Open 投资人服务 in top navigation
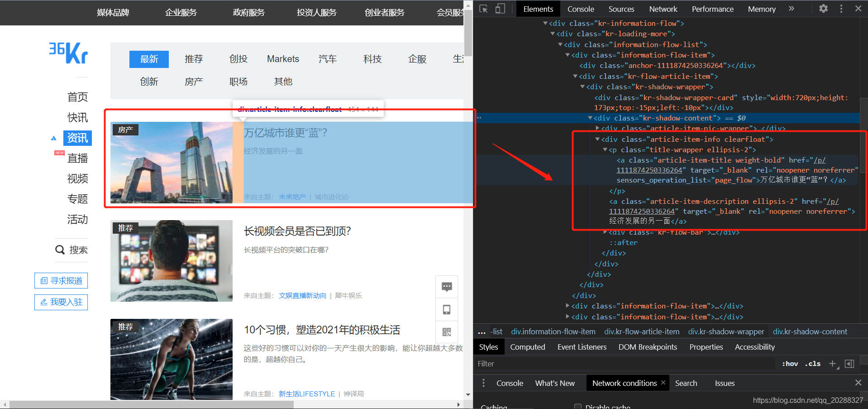 pyautogui.click(x=317, y=13)
